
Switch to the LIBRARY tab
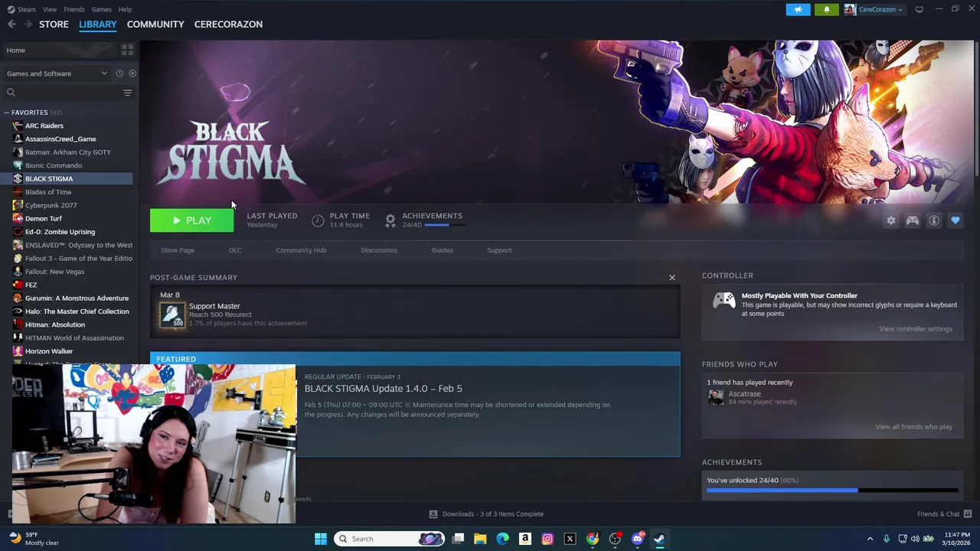point(98,24)
